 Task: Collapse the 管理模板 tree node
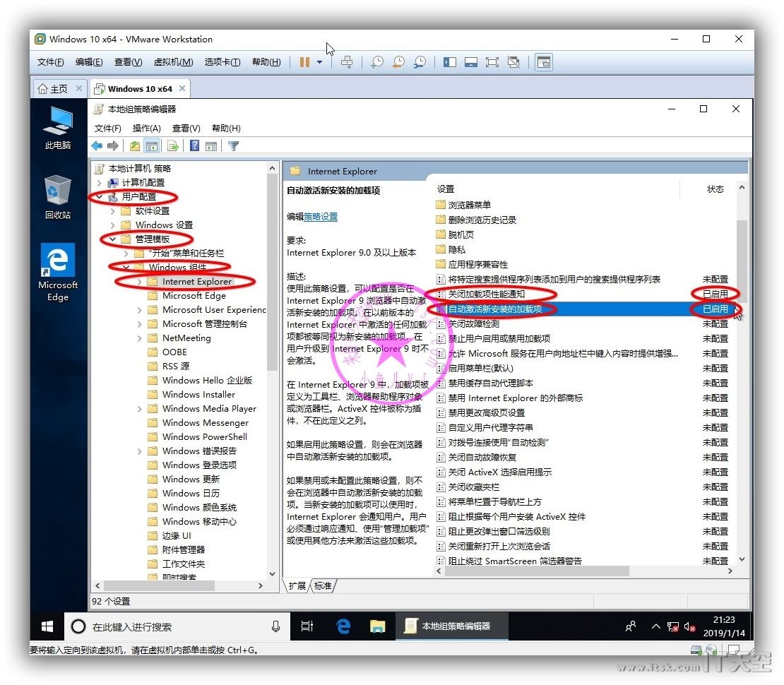[x=112, y=239]
